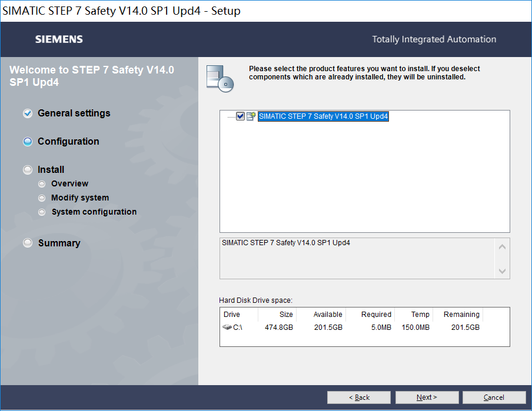Click the C:\ drive label
This screenshot has height=411, width=532.
tap(238, 328)
